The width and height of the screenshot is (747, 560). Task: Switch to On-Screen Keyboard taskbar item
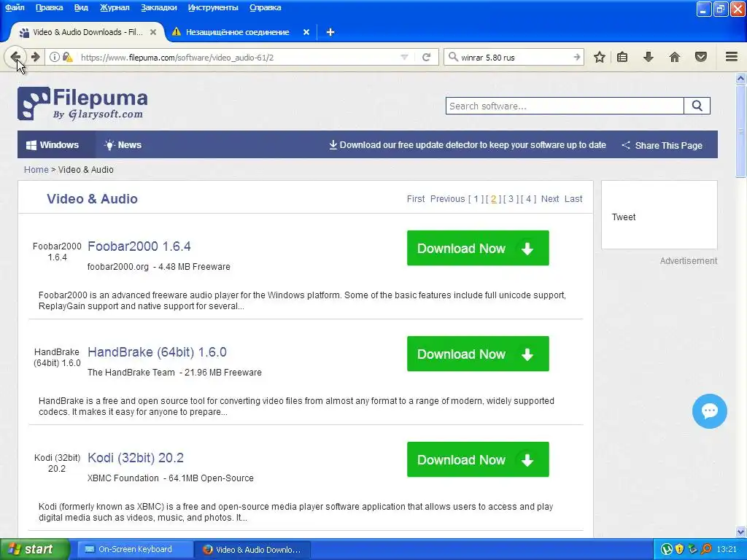(135, 549)
